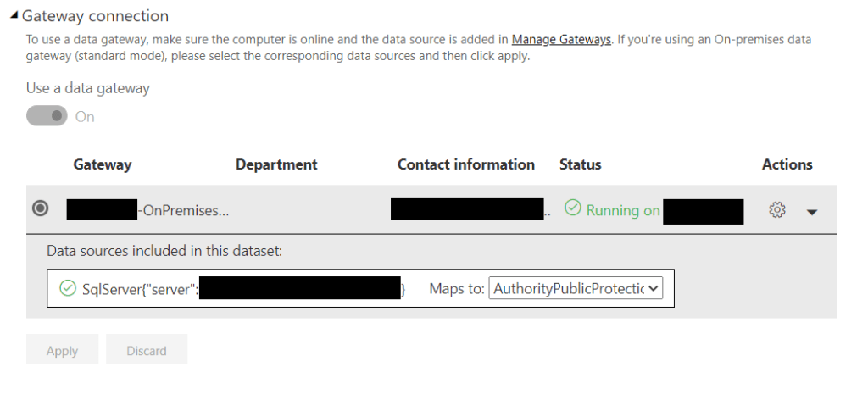Collapse the Gateway connection section triangle
The height and width of the screenshot is (417, 868).
[x=14, y=17]
